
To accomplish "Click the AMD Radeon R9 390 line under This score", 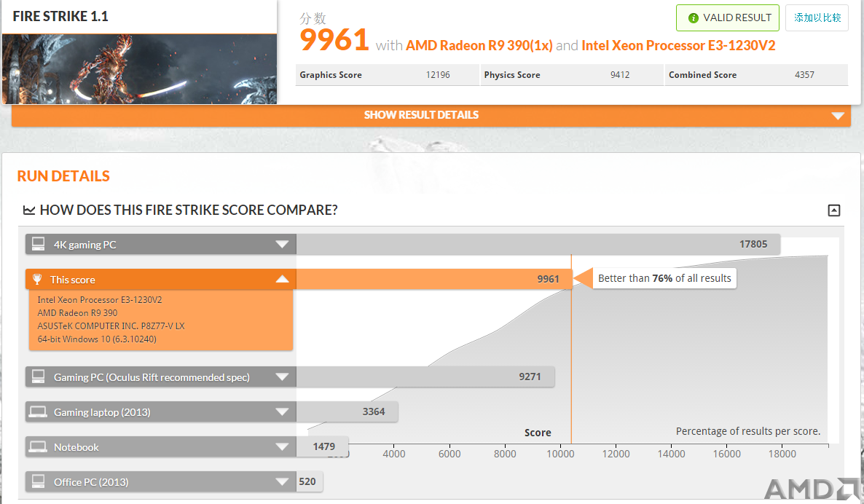I will coord(78,313).
